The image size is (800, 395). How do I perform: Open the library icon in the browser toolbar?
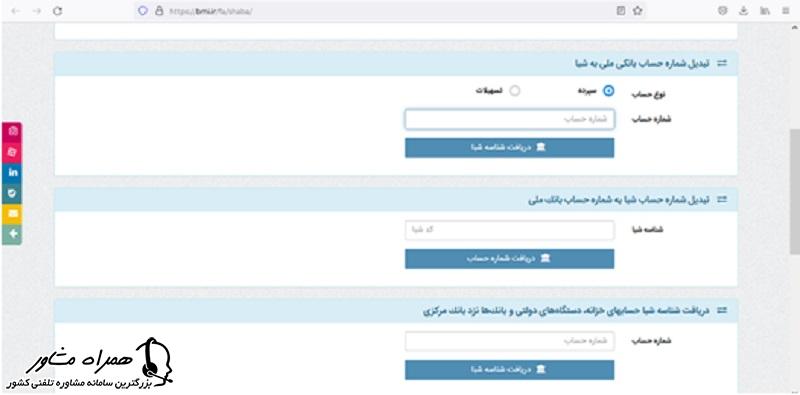tap(764, 11)
